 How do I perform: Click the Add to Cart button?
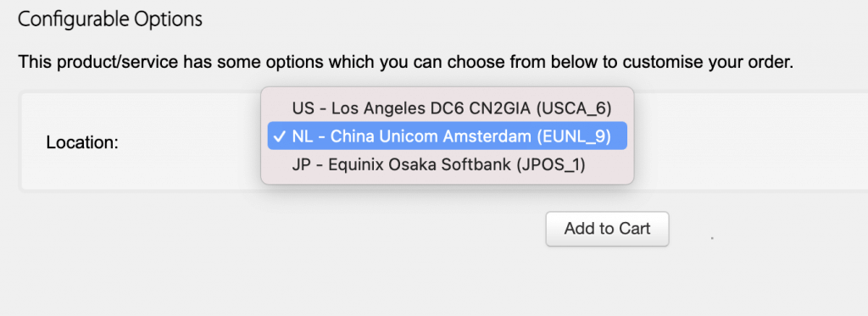click(x=607, y=229)
